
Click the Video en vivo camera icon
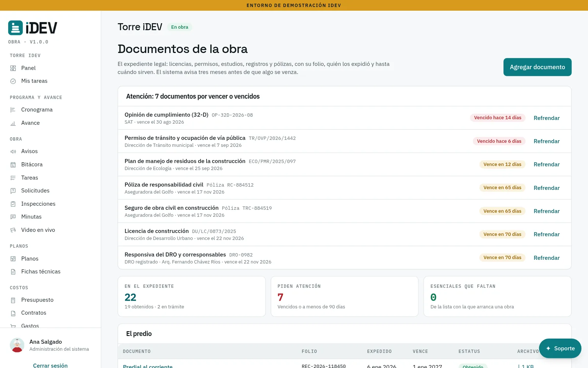(x=13, y=230)
